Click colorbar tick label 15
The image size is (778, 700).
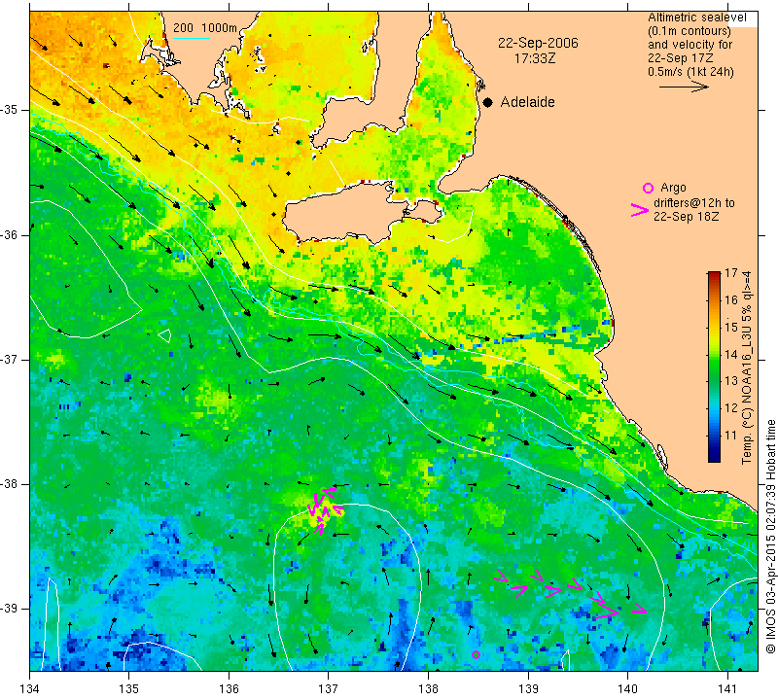731,327
